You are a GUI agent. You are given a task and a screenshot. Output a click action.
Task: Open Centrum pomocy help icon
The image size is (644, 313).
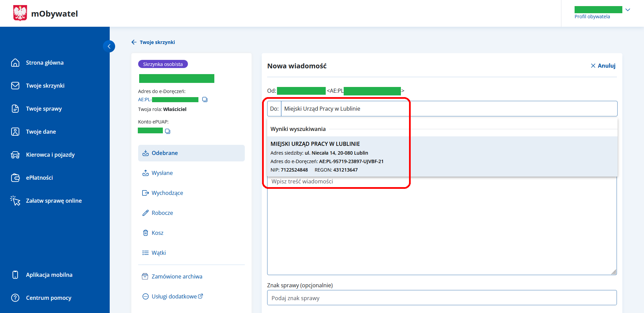pos(15,298)
